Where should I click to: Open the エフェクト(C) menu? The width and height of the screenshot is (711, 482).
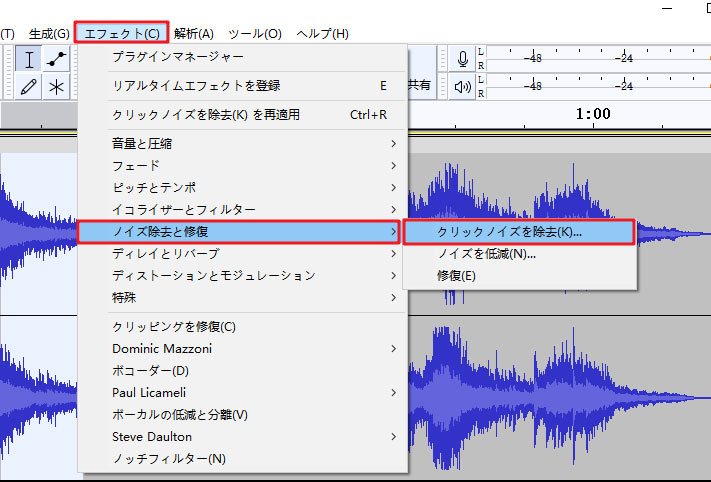click(x=122, y=33)
